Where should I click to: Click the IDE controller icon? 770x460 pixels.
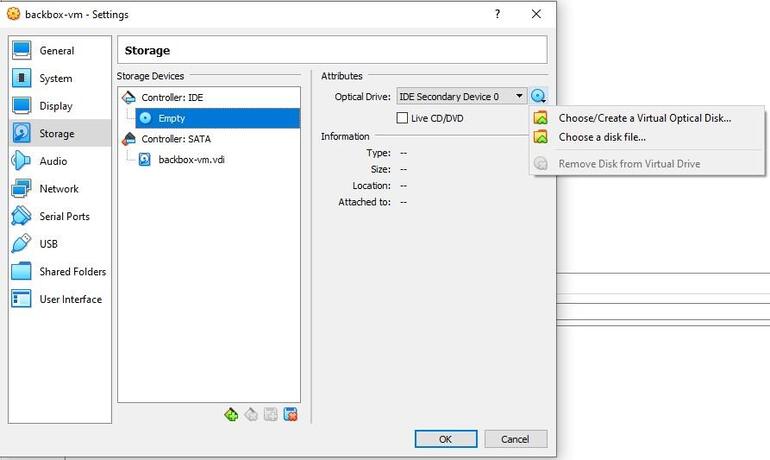[129, 97]
